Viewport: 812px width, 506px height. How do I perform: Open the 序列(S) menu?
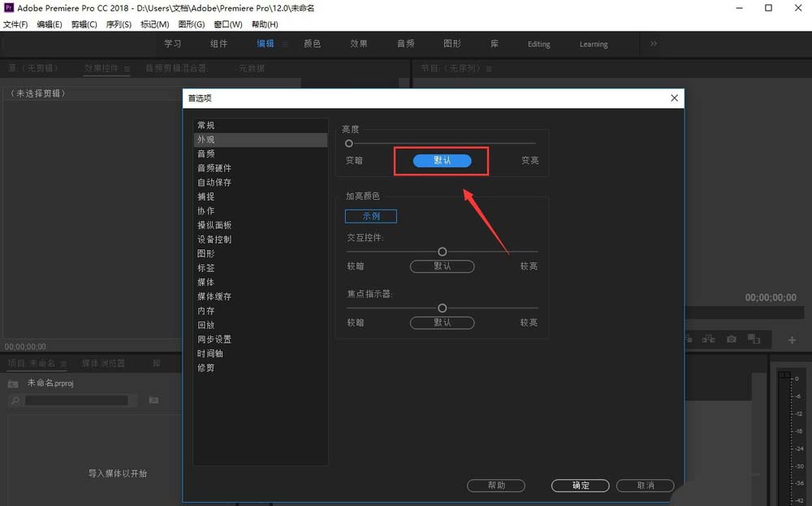[119, 24]
